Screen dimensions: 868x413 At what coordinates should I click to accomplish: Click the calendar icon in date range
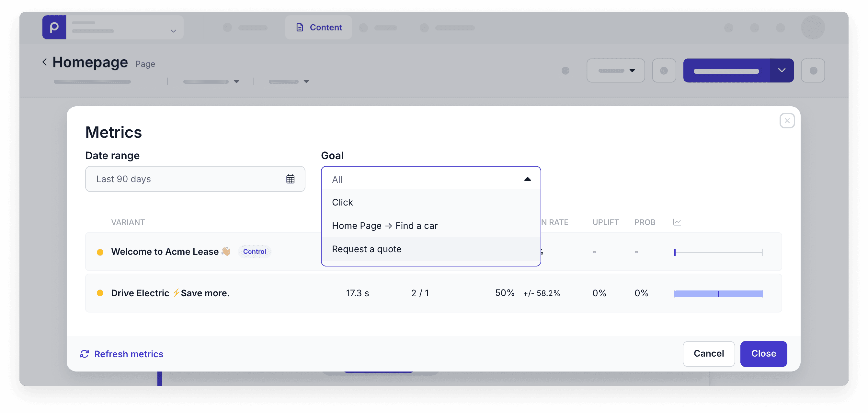[x=290, y=179]
